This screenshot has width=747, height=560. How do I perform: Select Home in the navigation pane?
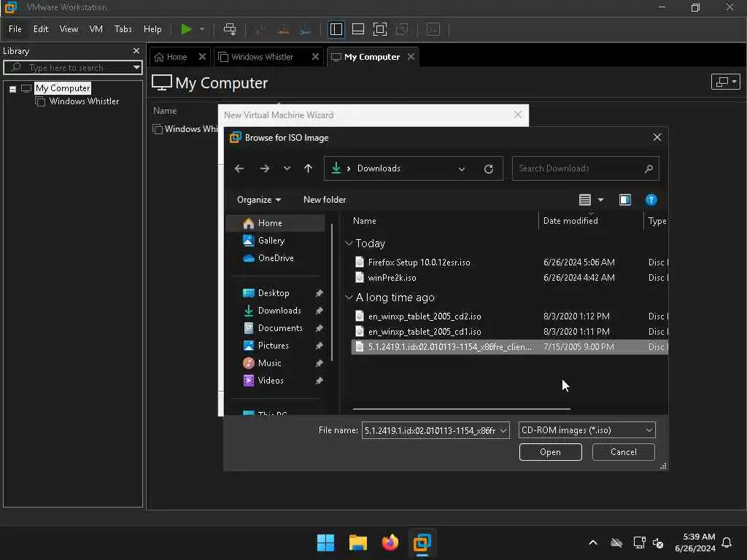pyautogui.click(x=275, y=223)
